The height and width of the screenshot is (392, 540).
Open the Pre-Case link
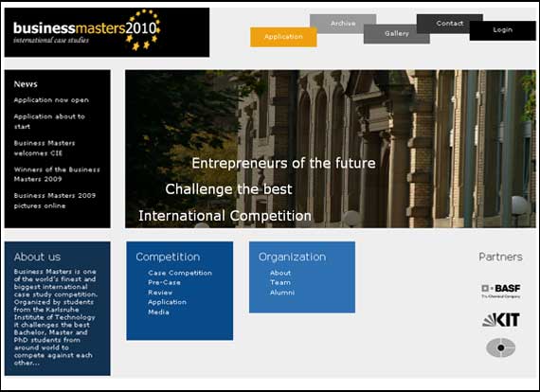(164, 282)
